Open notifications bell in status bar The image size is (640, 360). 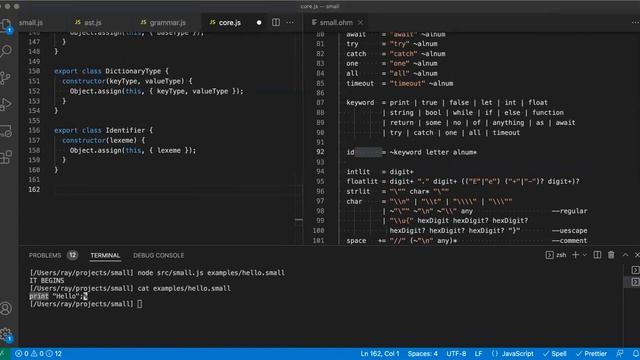point(635,353)
